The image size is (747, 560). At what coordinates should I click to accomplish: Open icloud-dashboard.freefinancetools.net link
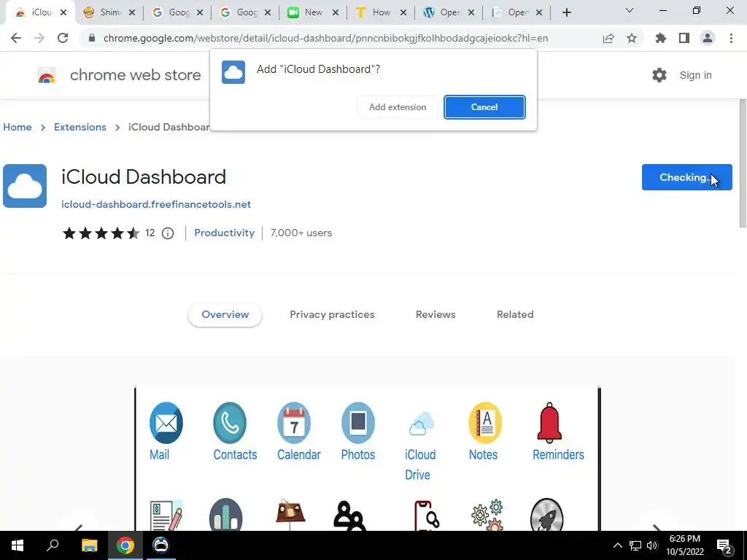[156, 204]
